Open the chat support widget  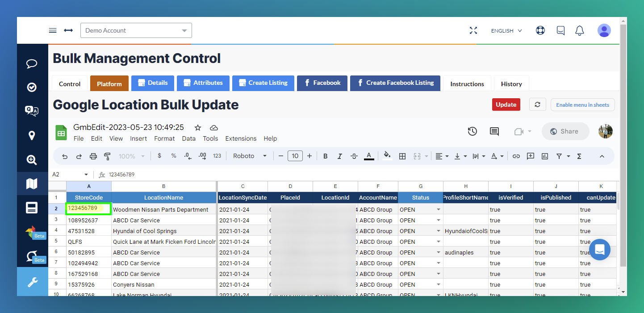coord(600,250)
